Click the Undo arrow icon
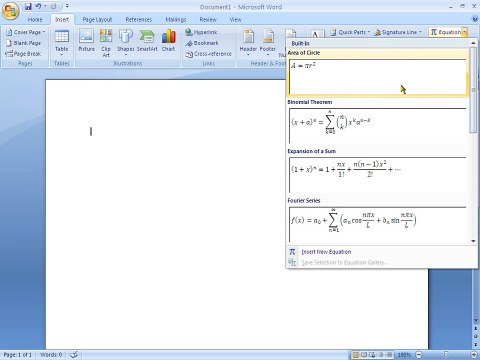Screen dimensions: 480x360 coord(38,6)
